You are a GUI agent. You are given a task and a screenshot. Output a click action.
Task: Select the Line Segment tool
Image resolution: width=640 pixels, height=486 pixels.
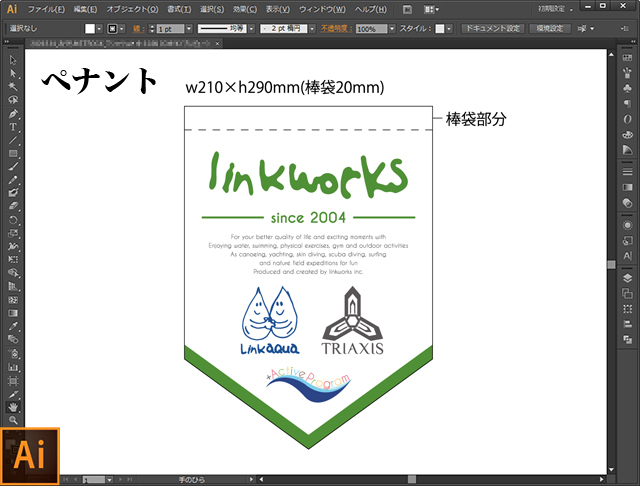tap(13, 140)
